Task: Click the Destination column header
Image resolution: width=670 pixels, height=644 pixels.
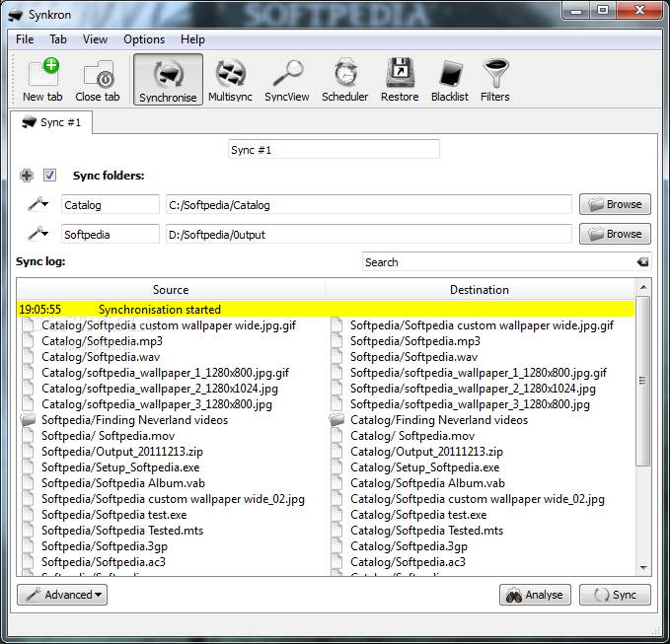Action: [x=480, y=290]
